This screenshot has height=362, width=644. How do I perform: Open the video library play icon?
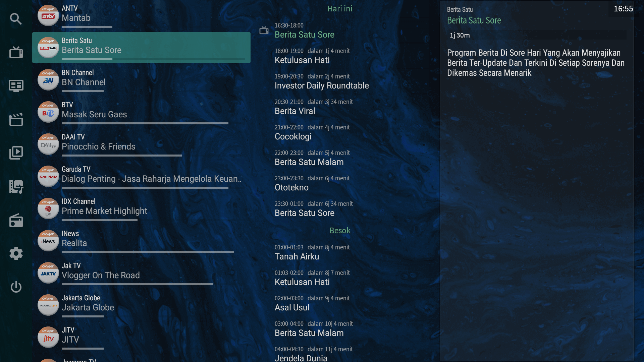tap(16, 153)
